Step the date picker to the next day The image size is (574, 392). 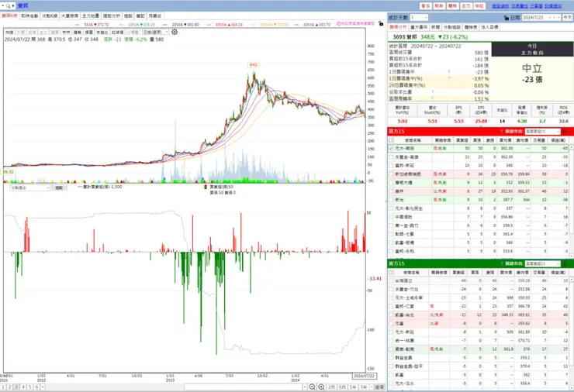click(x=558, y=18)
